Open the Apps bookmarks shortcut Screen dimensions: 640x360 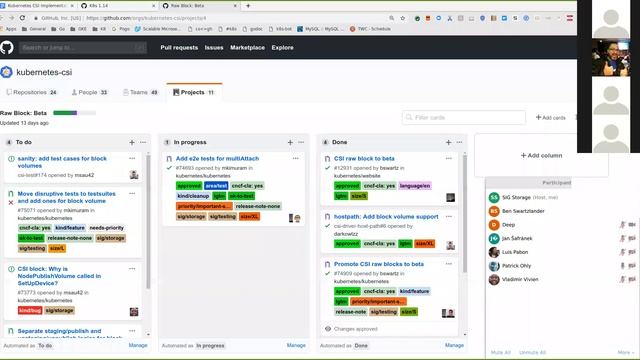point(8,29)
